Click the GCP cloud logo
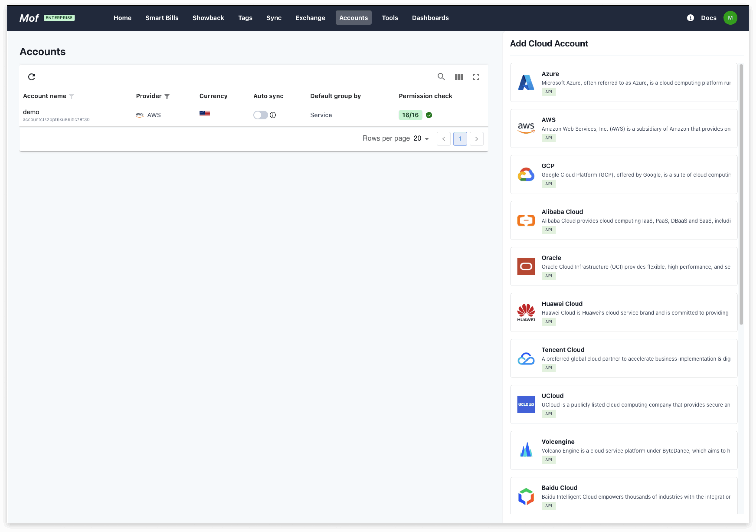This screenshot has width=756, height=532. click(x=526, y=175)
